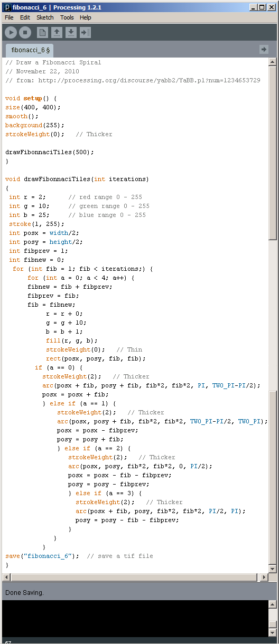Click 'int b = 25;' declaration line

tap(29, 215)
